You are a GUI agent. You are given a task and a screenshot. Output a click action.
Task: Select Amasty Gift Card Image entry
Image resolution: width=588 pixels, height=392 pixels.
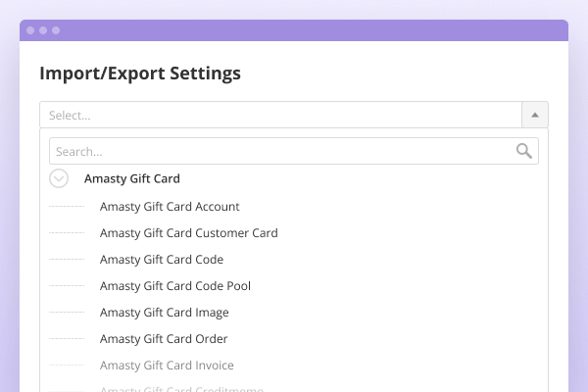point(165,313)
